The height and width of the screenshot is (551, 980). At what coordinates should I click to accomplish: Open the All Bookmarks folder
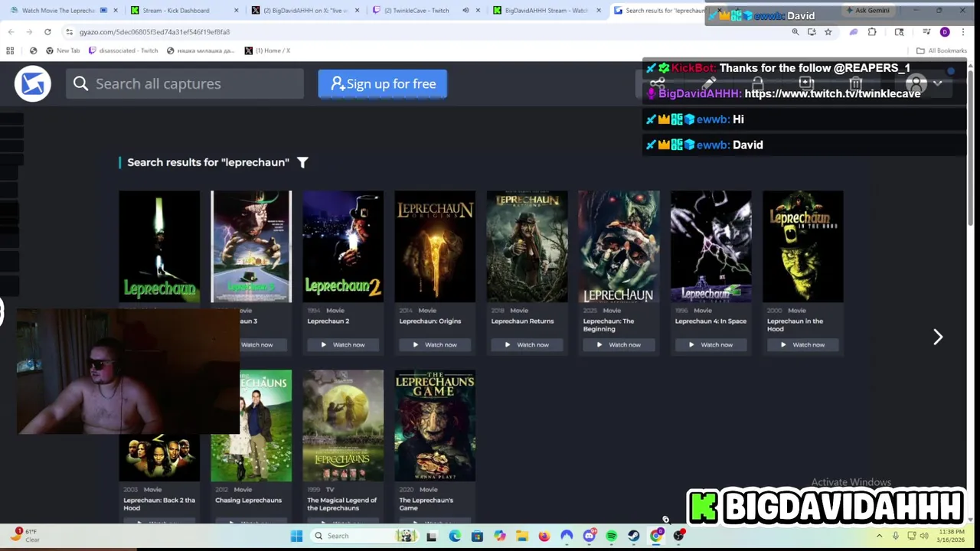[942, 51]
